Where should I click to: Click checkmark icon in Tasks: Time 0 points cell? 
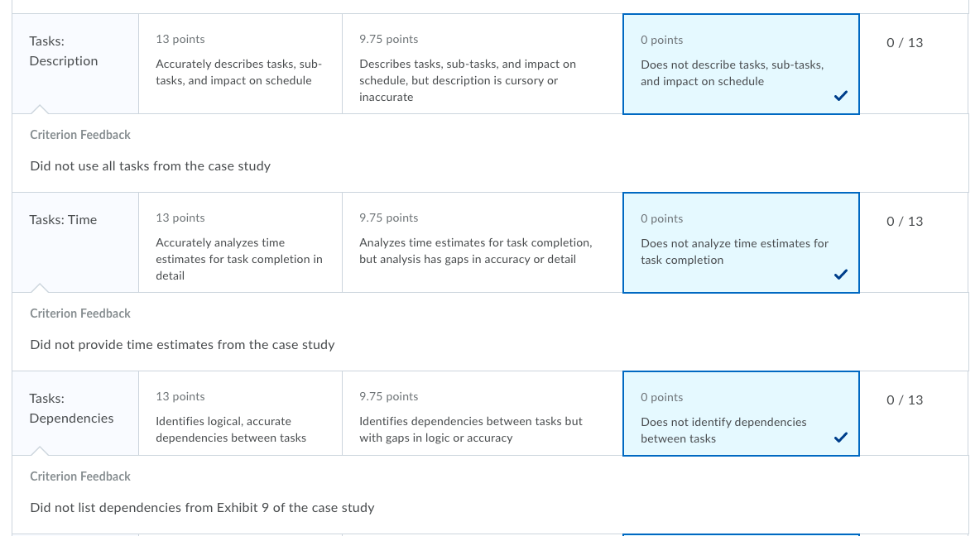[x=841, y=275]
